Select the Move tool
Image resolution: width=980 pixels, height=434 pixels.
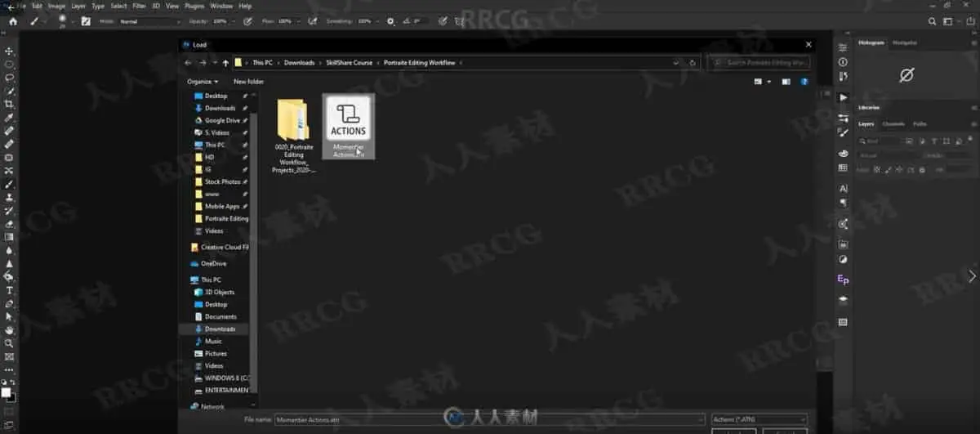tap(9, 51)
